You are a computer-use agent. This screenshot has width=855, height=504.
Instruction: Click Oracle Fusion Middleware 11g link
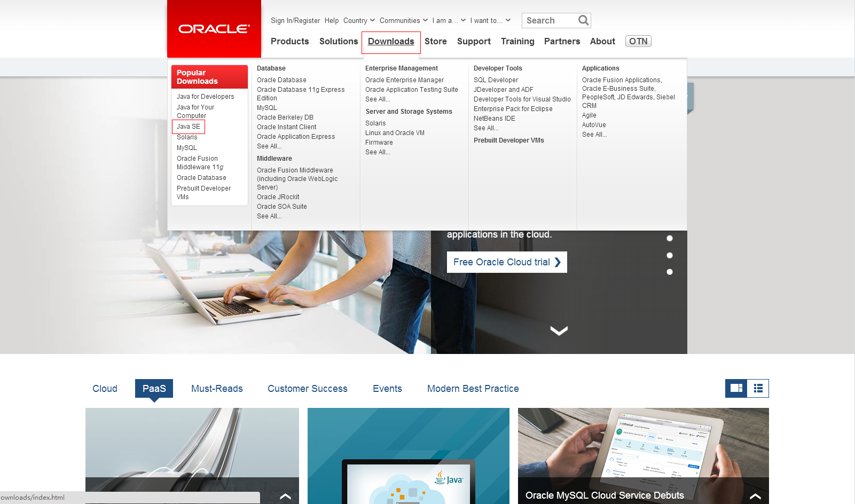coord(200,163)
